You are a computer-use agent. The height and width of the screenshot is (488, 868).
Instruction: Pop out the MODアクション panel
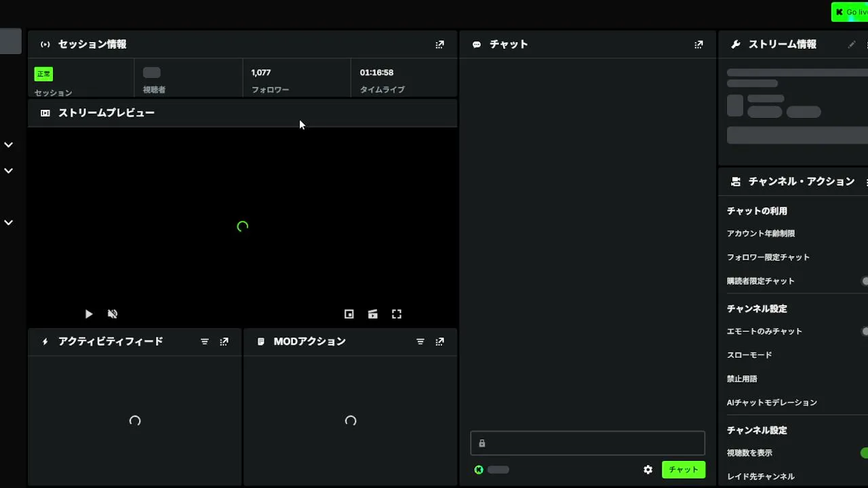pos(440,342)
